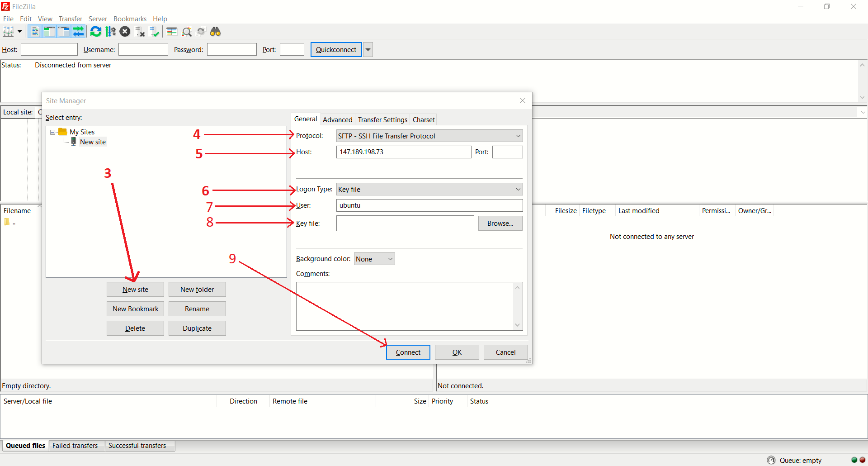Click the User field containing ubuntu
868x466 pixels.
pos(429,205)
